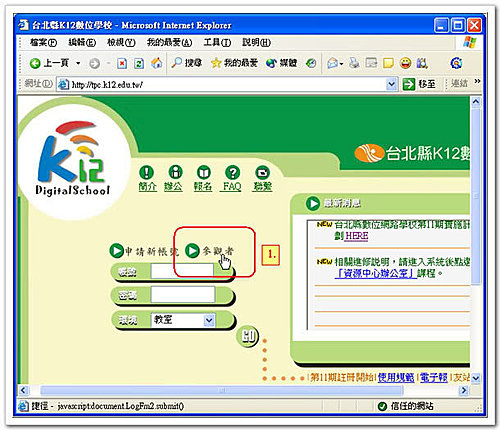Click the horizontal scrollbar left arrow

(23, 390)
